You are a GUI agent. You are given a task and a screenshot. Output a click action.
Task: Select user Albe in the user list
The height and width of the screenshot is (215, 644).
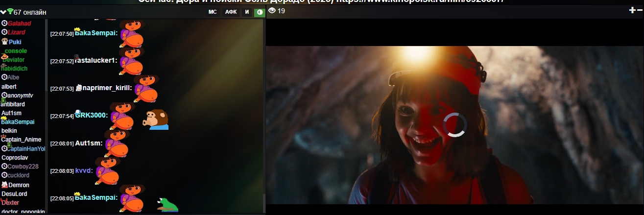14,77
